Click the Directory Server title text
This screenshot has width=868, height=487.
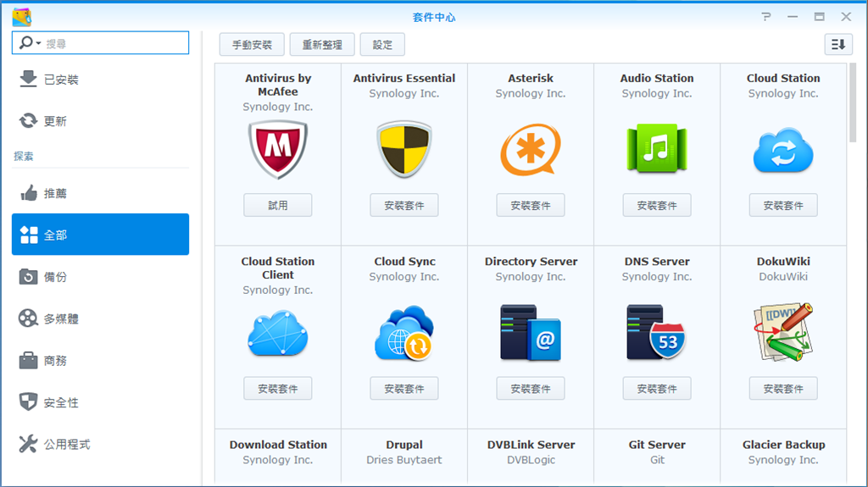click(531, 261)
